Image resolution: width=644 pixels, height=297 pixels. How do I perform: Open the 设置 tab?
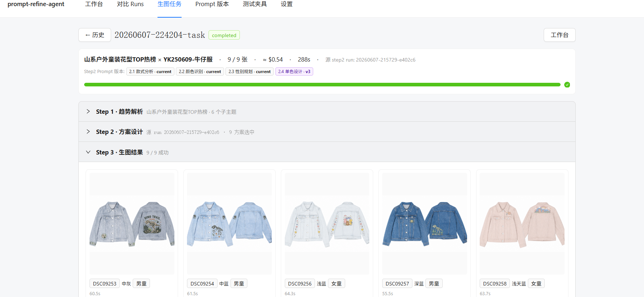pos(287,4)
